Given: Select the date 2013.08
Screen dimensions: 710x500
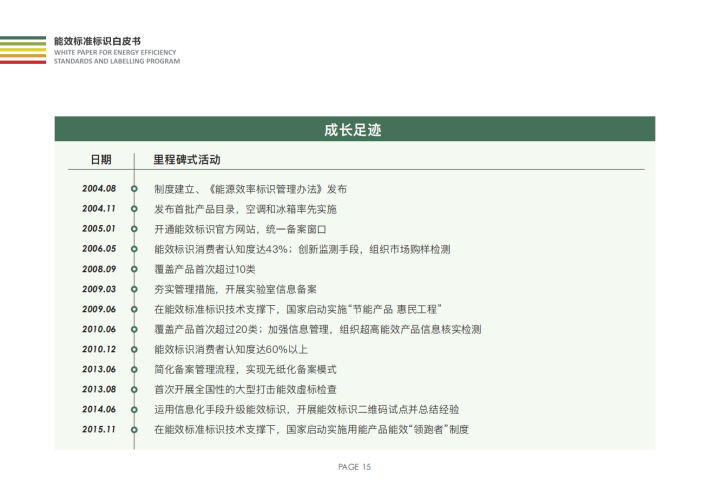Looking at the screenshot, I should pos(99,389).
